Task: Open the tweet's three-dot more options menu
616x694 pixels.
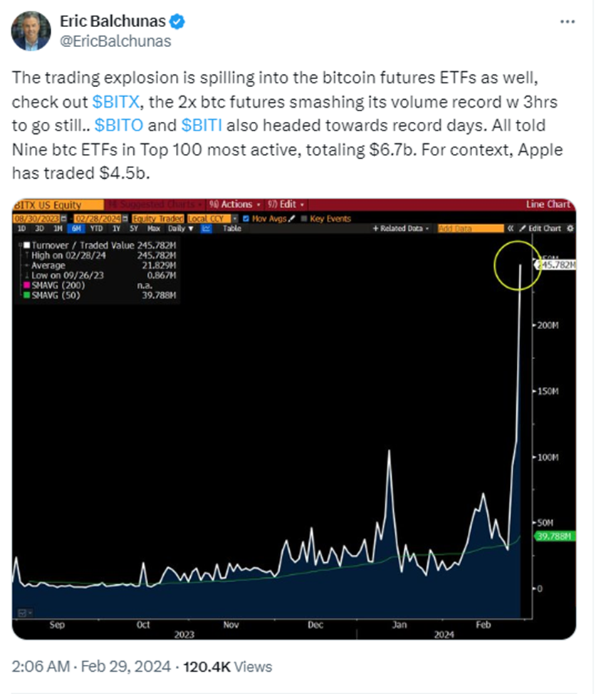Action: [567, 21]
